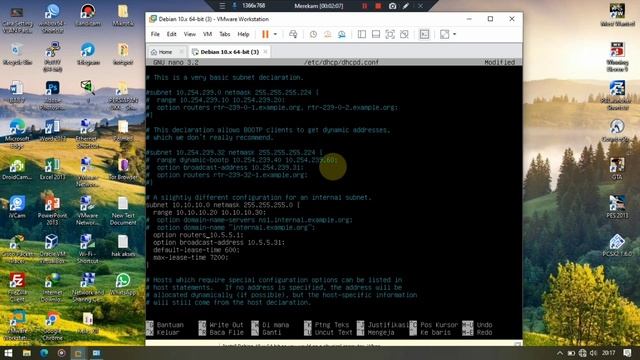
Task: Open the Tor Browser desktop shortcut
Action: [x=123, y=169]
